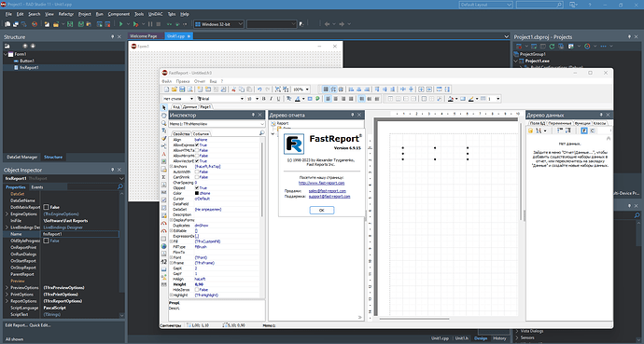Screen dimensions: 644x344
Task: Toggle the Clipped property checkbox in Инспектор
Action: tap(197, 187)
